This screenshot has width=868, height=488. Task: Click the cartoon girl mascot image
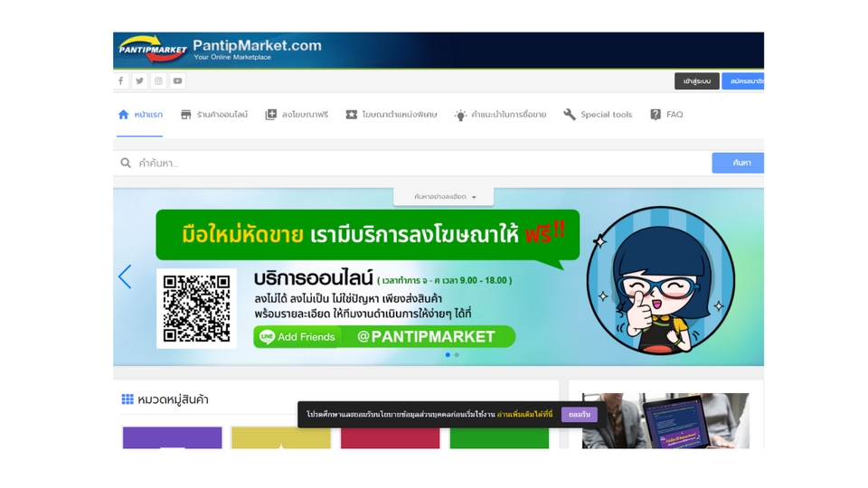coord(661,280)
